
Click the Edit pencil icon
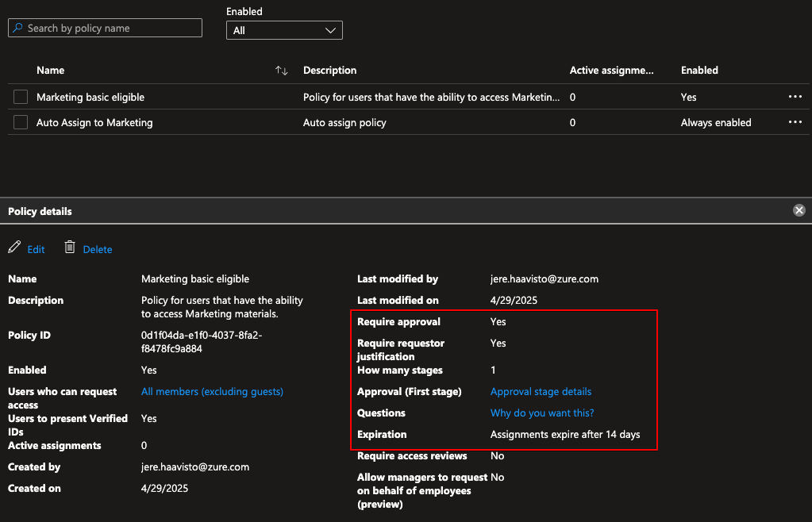[x=14, y=248]
